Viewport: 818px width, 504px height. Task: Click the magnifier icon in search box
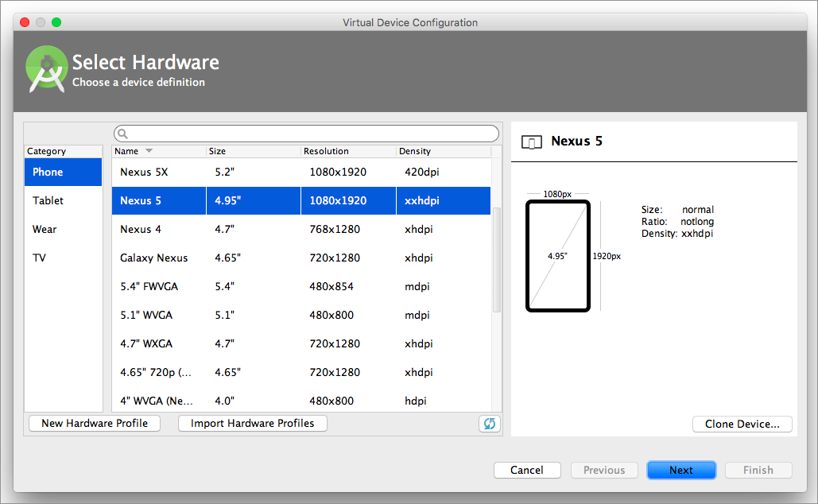click(x=123, y=134)
